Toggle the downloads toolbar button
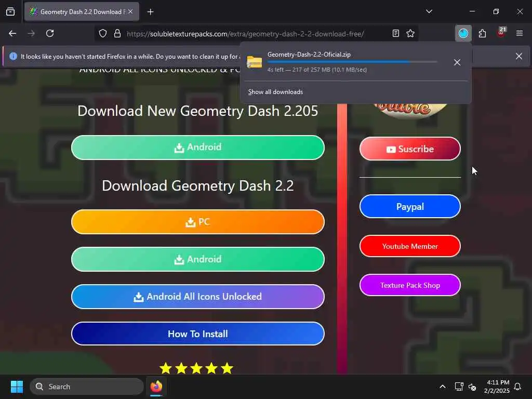This screenshot has height=399, width=532. click(x=463, y=33)
